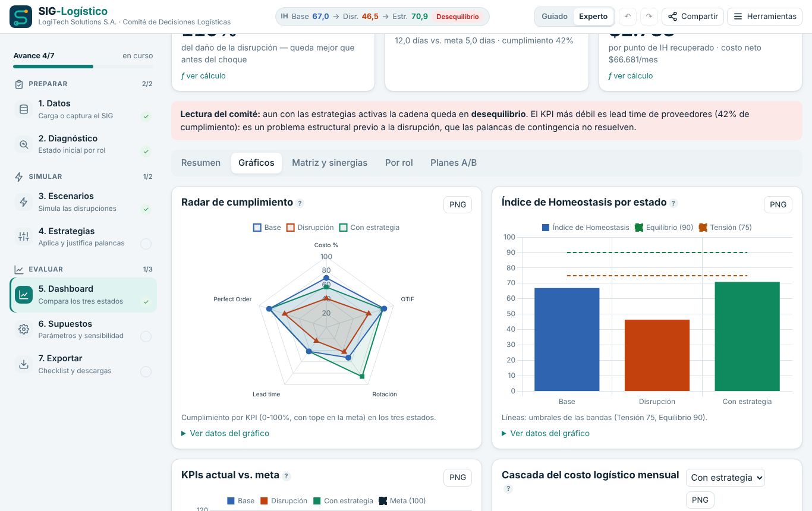Export Radar de cumplimiento chart as PNG
The width and height of the screenshot is (812, 511).
click(x=458, y=204)
